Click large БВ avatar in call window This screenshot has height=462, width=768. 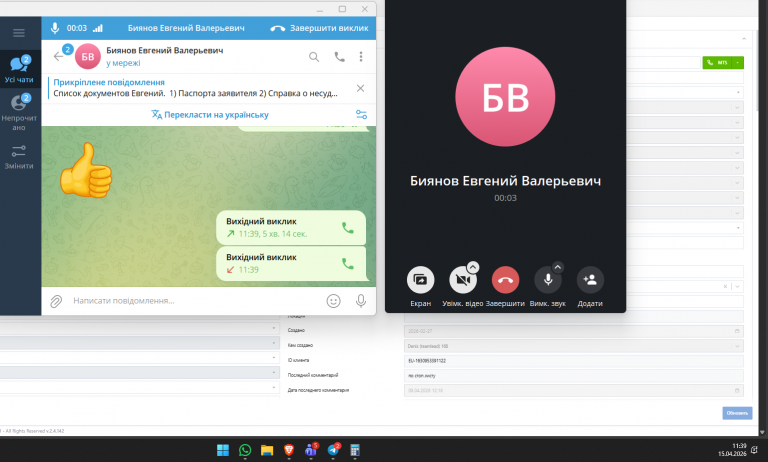coord(505,97)
